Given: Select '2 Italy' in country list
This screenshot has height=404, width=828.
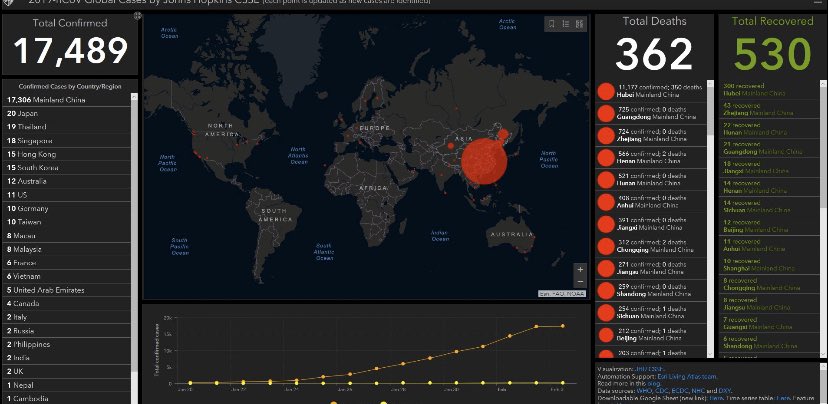Looking at the screenshot, I should (x=67, y=317).
